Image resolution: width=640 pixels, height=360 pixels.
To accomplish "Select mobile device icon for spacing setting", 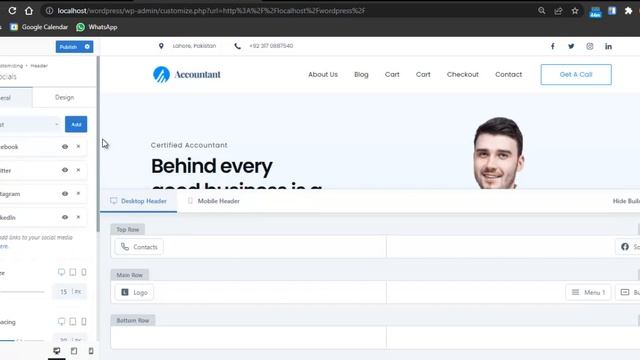I will [x=84, y=322].
